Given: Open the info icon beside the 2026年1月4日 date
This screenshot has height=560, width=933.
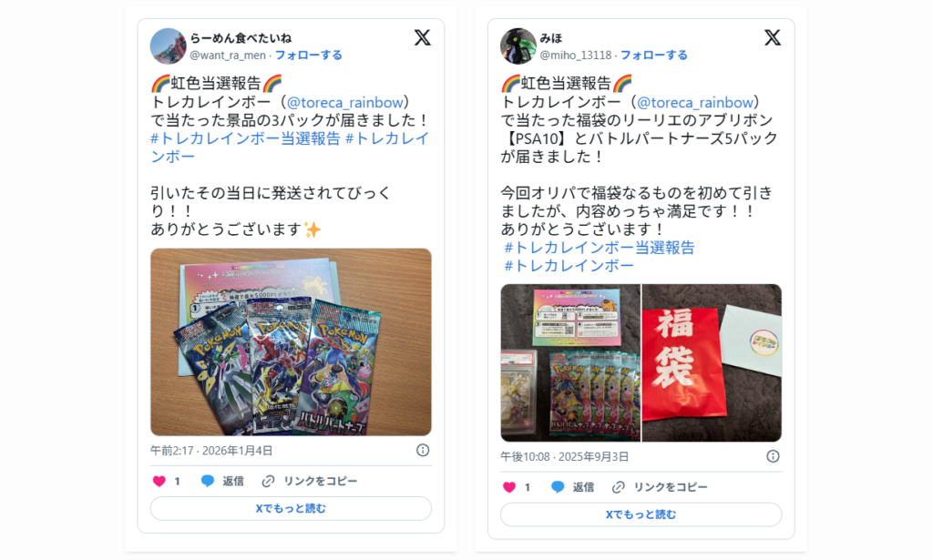Looking at the screenshot, I should pos(423,450).
